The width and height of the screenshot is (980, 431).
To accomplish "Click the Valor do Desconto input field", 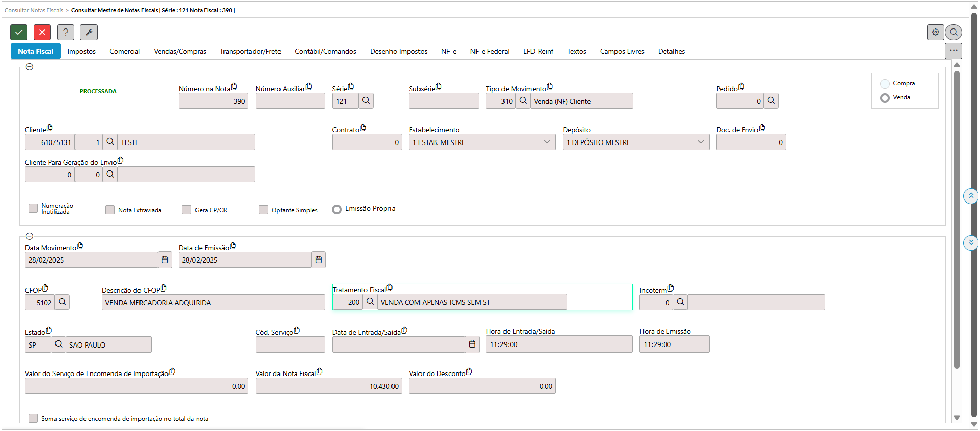I will point(482,386).
